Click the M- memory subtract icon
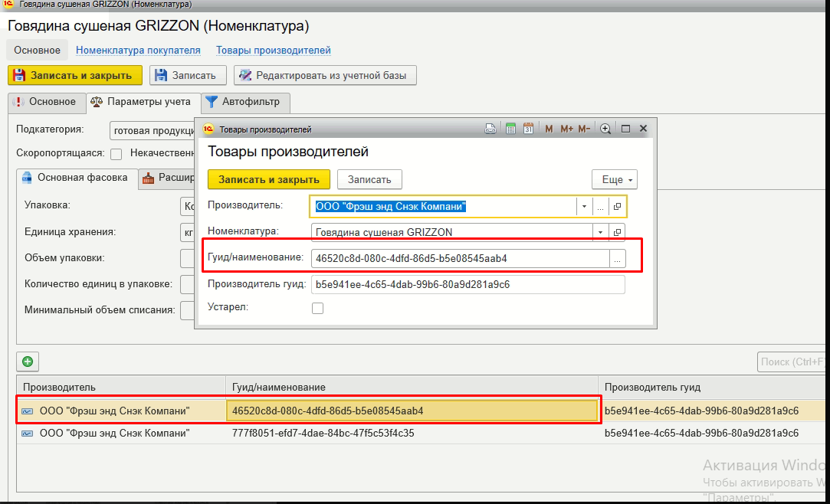Viewport: 830px width, 504px height. pyautogui.click(x=584, y=129)
